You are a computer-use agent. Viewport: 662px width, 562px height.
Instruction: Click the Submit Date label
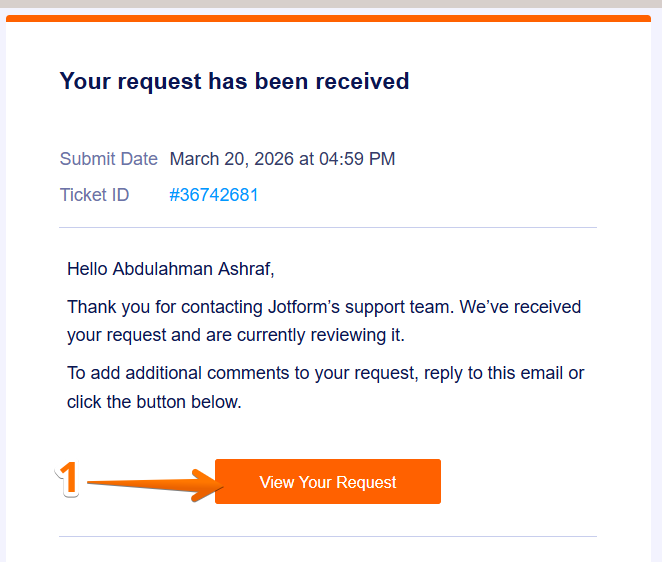pos(108,159)
